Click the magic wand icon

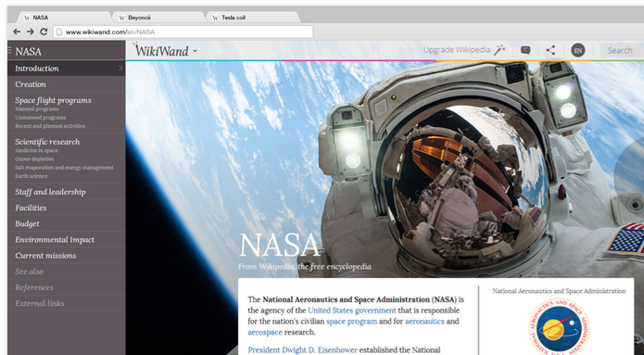point(499,50)
